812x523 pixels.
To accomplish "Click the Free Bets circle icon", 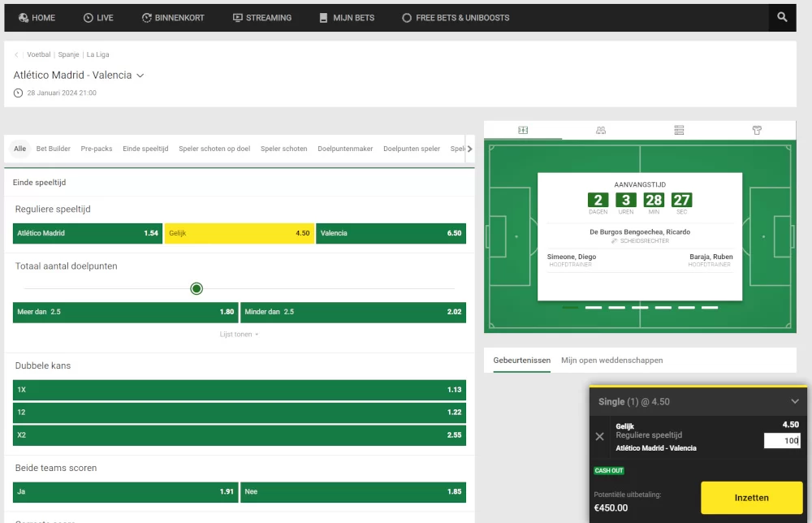I will 407,18.
